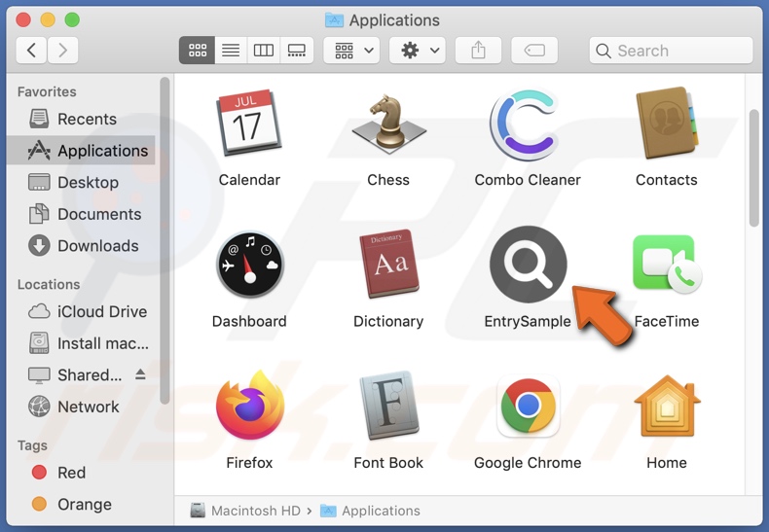769x532 pixels.
Task: Open the Chess app icon
Action: pyautogui.click(x=388, y=123)
